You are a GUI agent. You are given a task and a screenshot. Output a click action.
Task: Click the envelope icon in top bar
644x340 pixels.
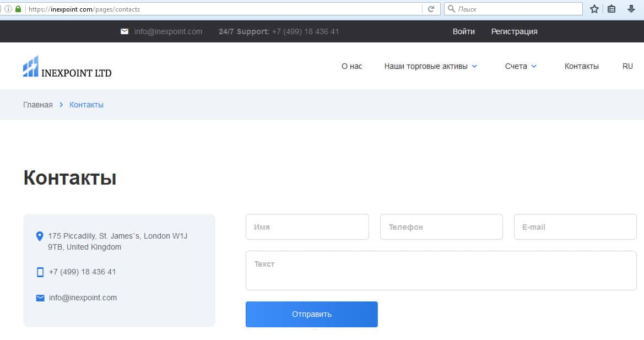pos(125,31)
